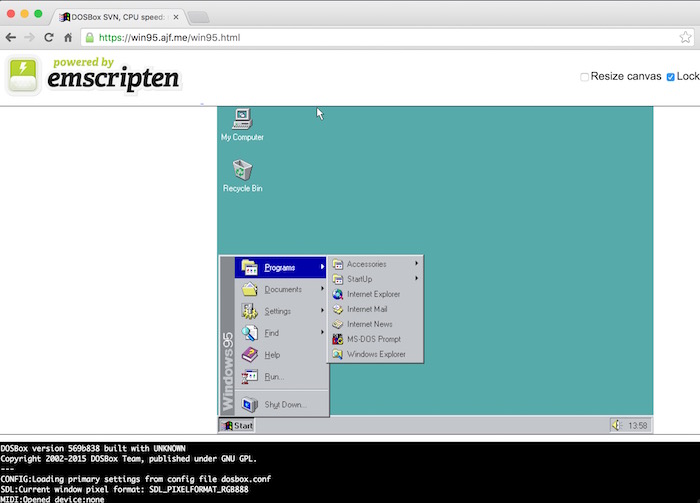Expand the Documents menu item
The height and width of the screenshot is (503, 700).
[x=282, y=289]
